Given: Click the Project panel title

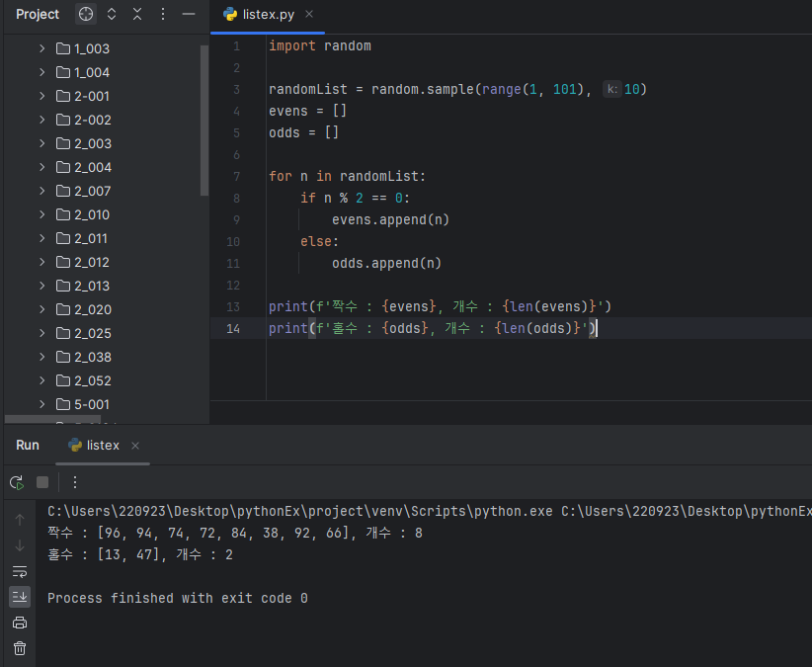Looking at the screenshot, I should [38, 14].
